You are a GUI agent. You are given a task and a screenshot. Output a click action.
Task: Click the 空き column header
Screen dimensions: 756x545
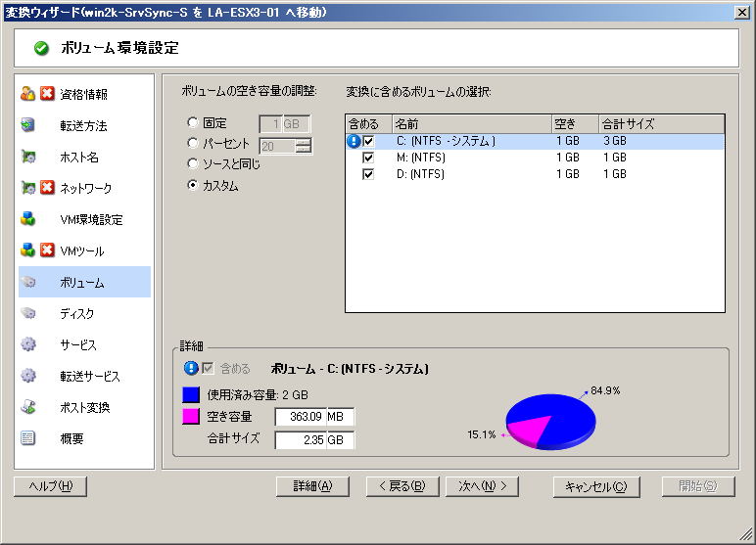[x=575, y=124]
